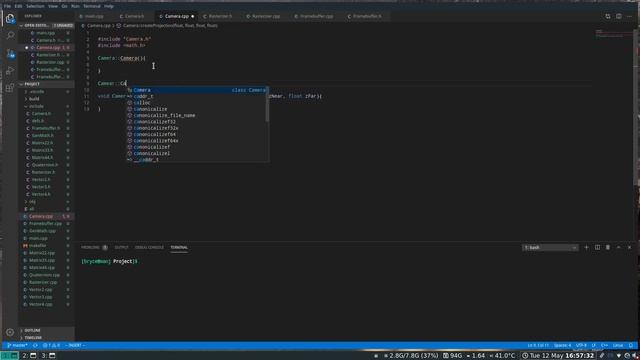Click the volume icon in system tray

click(x=634, y=356)
